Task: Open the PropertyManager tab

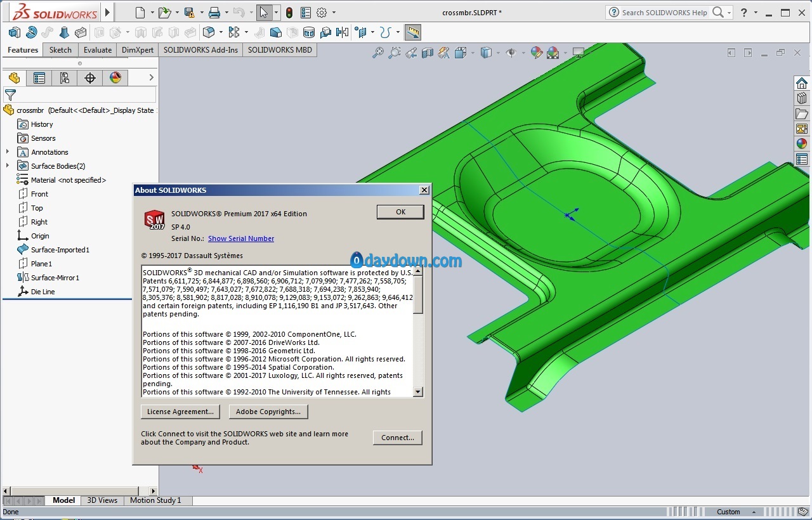Action: click(x=39, y=78)
